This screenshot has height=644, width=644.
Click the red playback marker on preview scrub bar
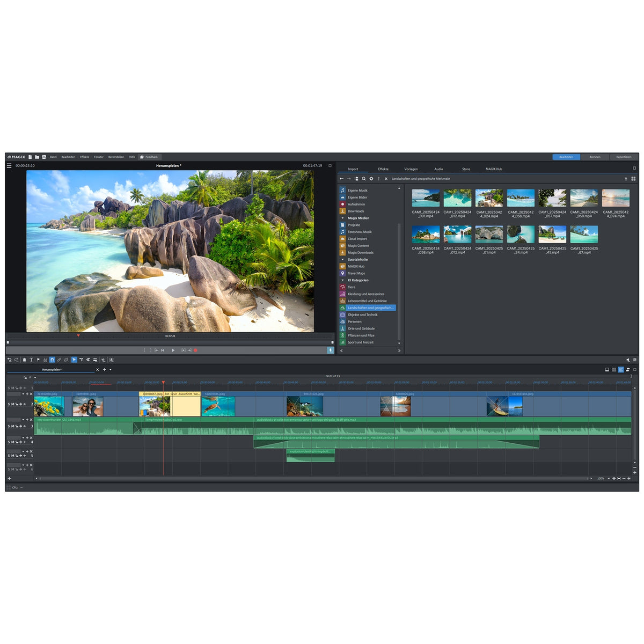tap(78, 335)
